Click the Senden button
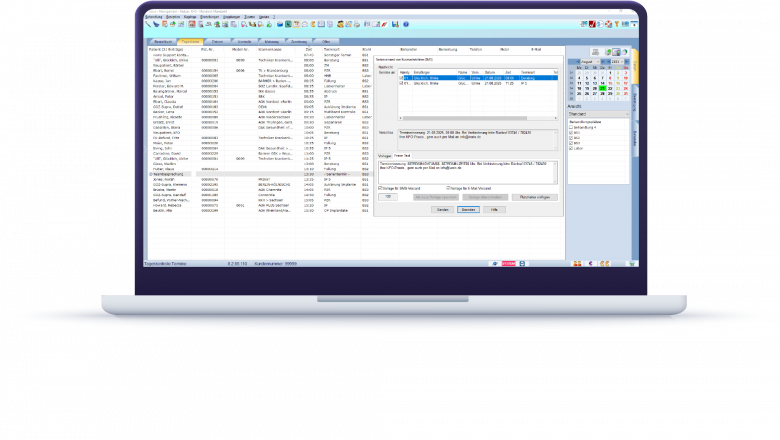The image size is (780, 440). (x=441, y=209)
